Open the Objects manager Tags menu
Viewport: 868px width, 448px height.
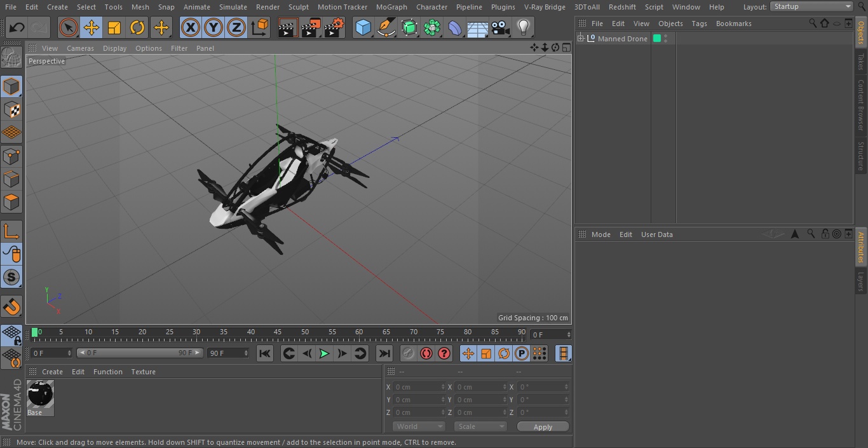coord(699,24)
